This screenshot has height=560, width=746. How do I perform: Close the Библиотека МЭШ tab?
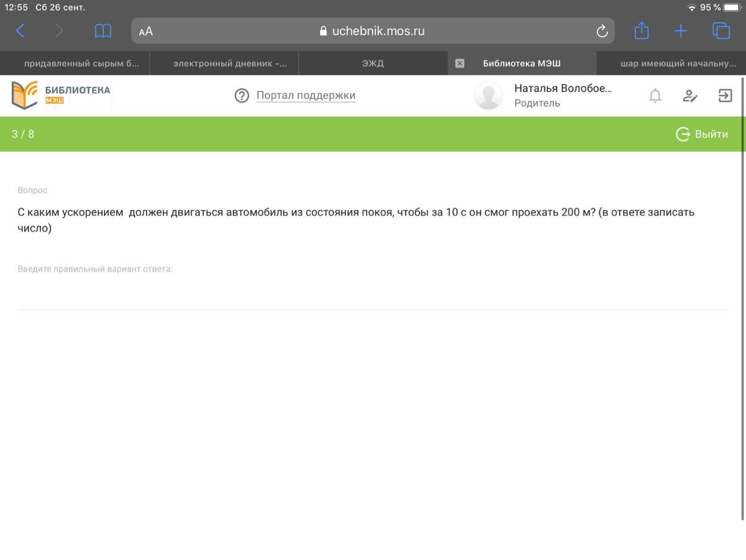pyautogui.click(x=459, y=63)
